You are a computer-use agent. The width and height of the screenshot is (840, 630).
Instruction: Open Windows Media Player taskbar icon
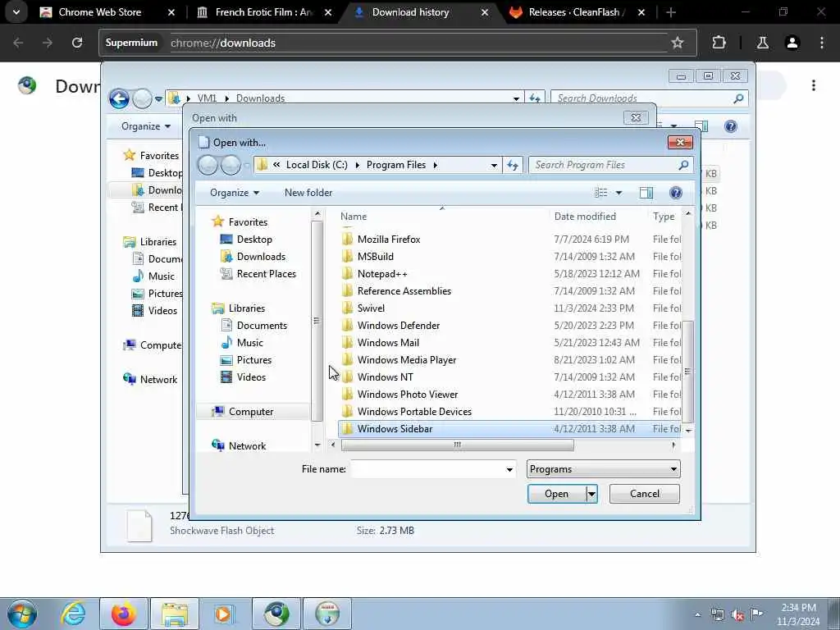pyautogui.click(x=225, y=614)
